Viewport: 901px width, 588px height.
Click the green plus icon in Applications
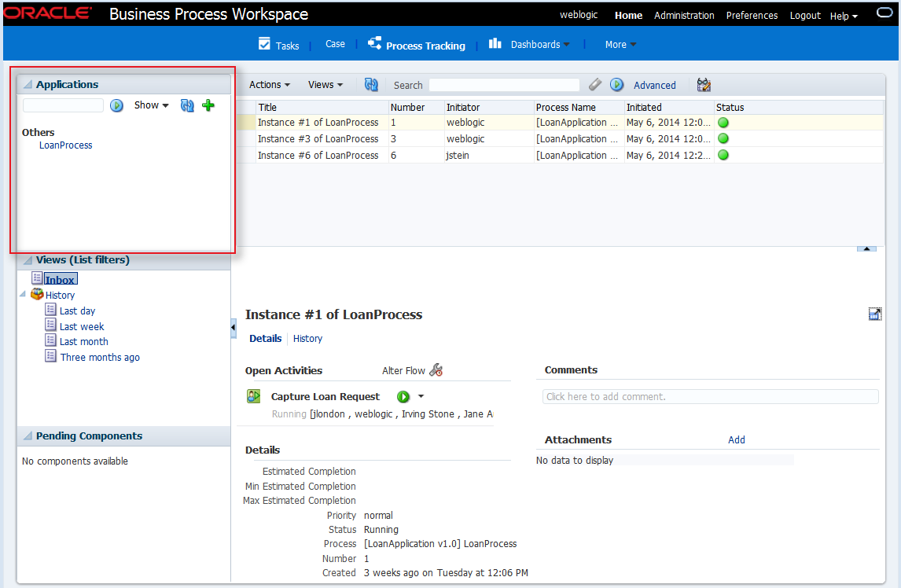coord(208,105)
